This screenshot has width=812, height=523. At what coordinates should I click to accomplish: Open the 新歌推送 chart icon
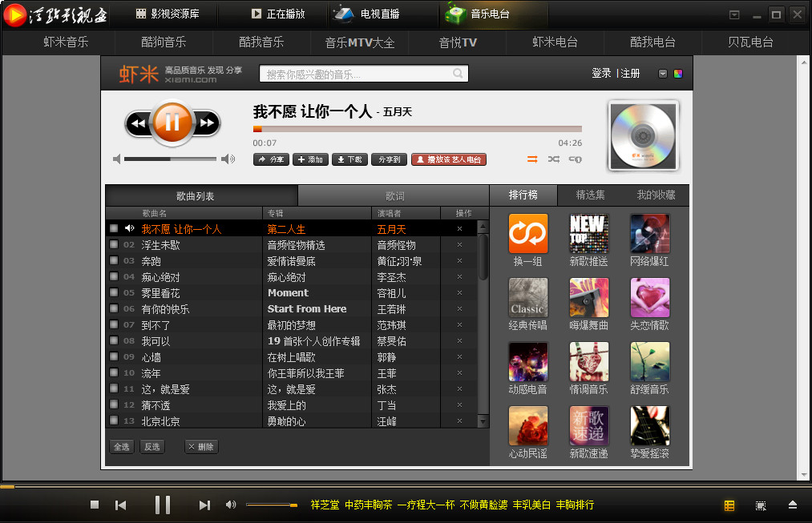point(589,233)
